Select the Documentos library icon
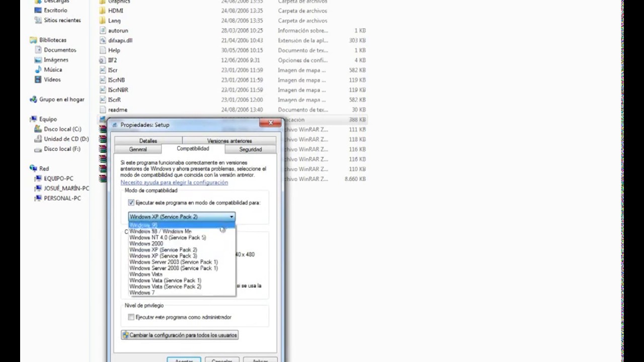Screen dimensions: 644x362 point(38,50)
